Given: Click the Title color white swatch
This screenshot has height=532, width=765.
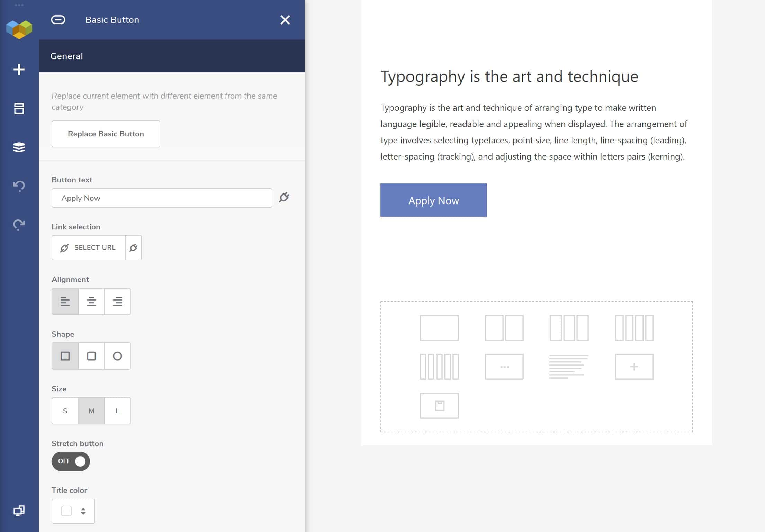Looking at the screenshot, I should (x=66, y=511).
